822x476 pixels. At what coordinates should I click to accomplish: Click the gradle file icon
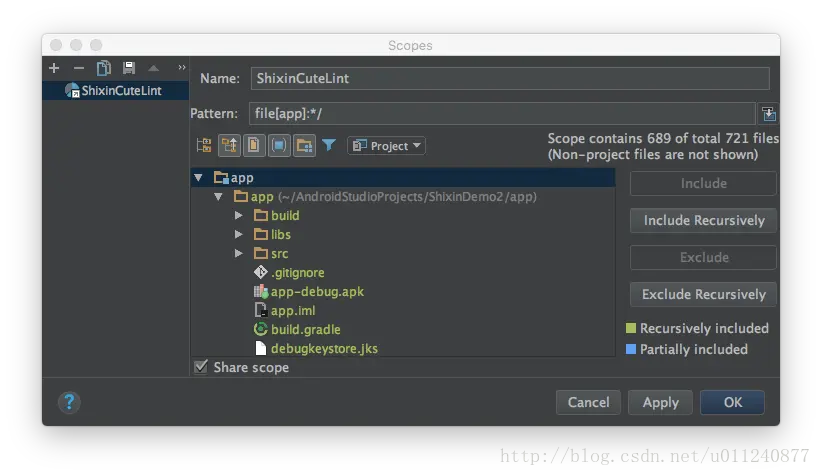coord(261,329)
